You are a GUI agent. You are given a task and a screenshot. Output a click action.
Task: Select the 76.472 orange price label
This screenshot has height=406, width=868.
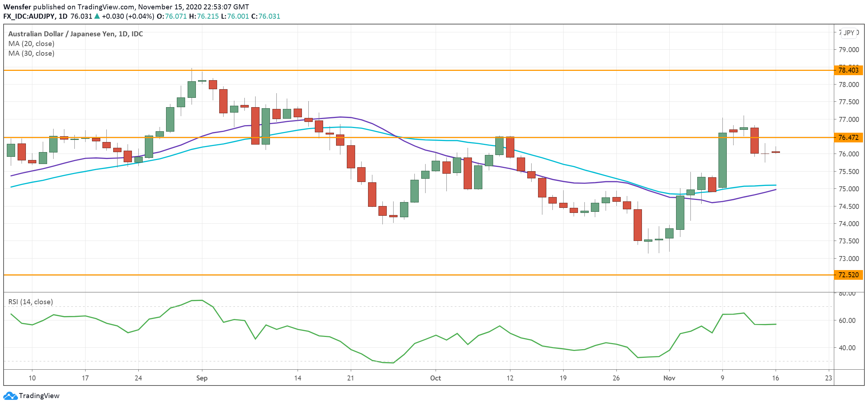(x=848, y=137)
